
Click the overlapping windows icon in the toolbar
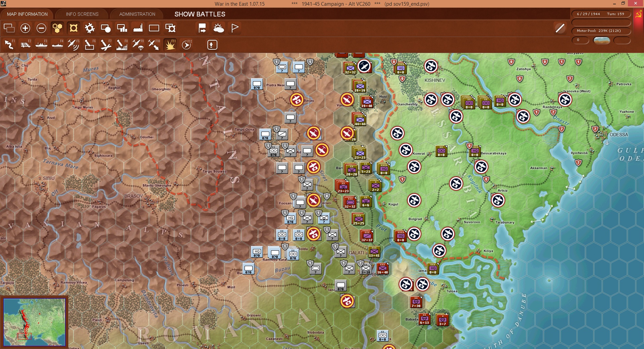[x=9, y=28]
